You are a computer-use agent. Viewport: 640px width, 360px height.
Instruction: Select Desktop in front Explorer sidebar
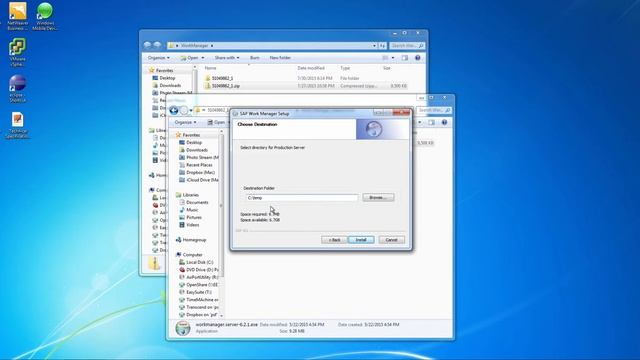pyautogui.click(x=190, y=142)
